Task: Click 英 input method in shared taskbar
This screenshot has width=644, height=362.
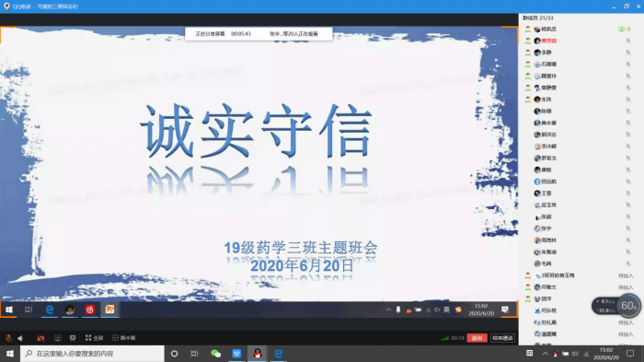Action: tap(447, 309)
